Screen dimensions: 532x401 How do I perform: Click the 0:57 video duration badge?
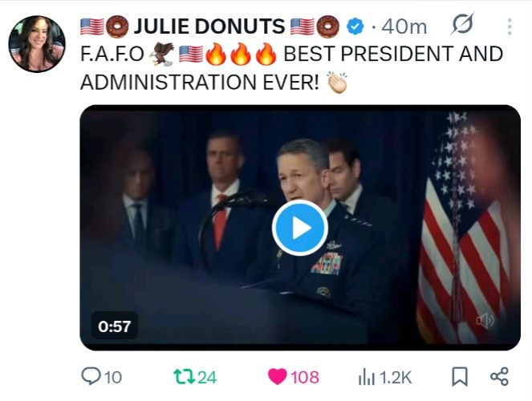point(115,326)
